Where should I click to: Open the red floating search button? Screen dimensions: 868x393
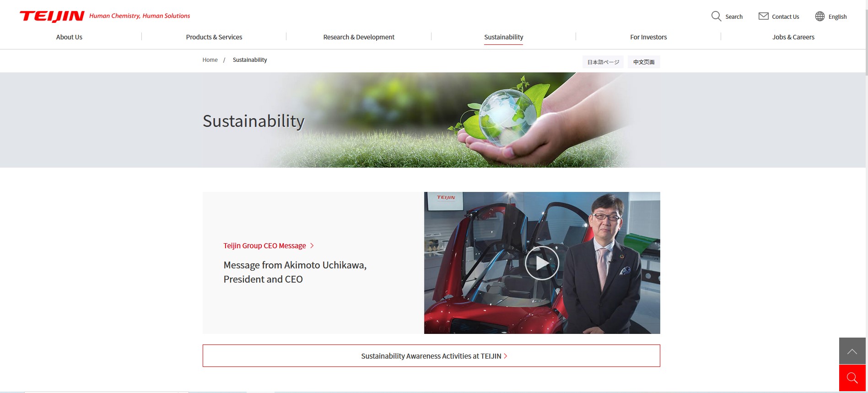click(x=852, y=378)
